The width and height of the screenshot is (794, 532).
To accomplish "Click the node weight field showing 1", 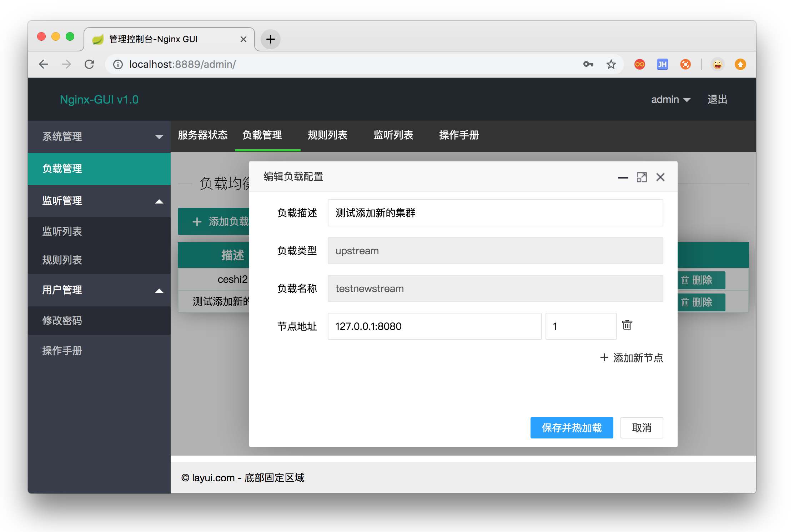I will 581,326.
